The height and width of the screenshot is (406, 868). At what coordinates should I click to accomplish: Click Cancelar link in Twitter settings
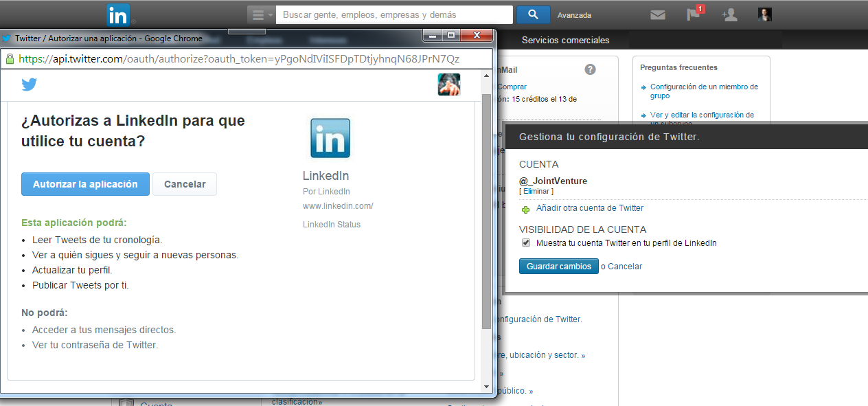(x=625, y=267)
